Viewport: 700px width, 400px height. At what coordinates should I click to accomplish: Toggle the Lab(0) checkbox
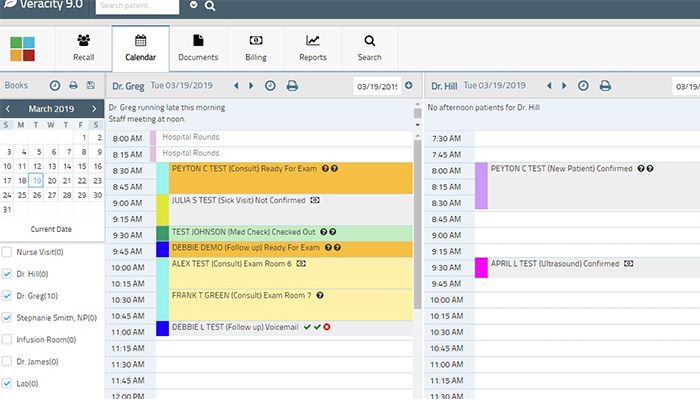[7, 383]
